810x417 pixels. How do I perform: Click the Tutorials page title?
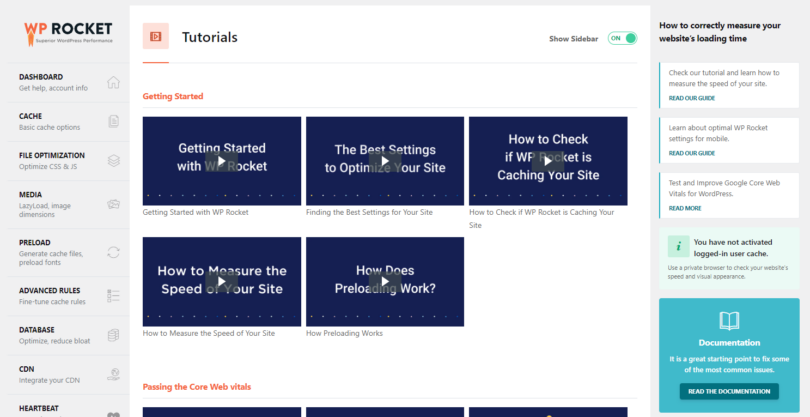coord(210,37)
